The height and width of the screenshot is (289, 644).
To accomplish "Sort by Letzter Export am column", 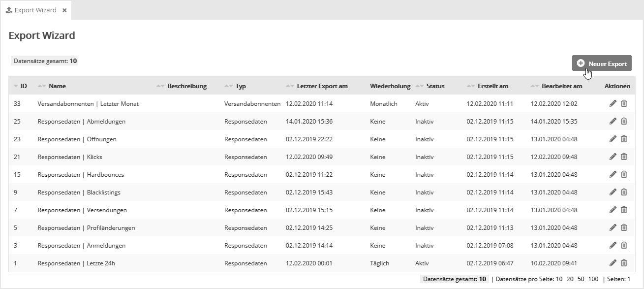I will (322, 86).
